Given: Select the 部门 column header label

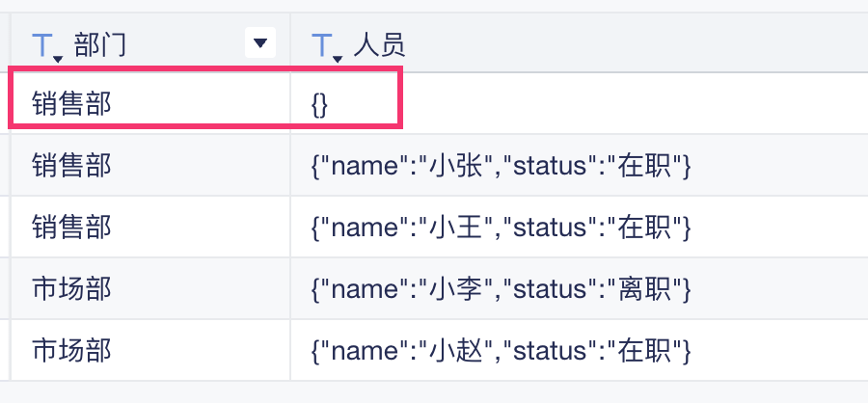Looking at the screenshot, I should tap(100, 43).
